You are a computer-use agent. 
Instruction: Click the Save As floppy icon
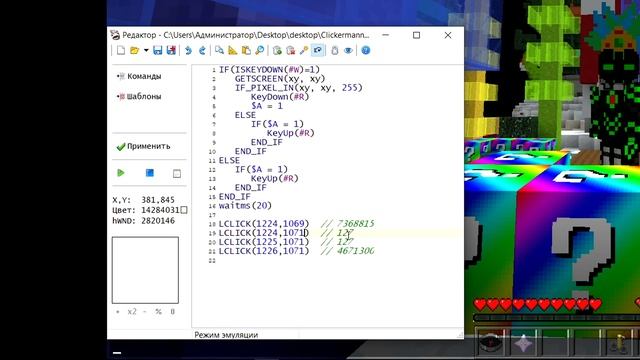[x=171, y=50]
